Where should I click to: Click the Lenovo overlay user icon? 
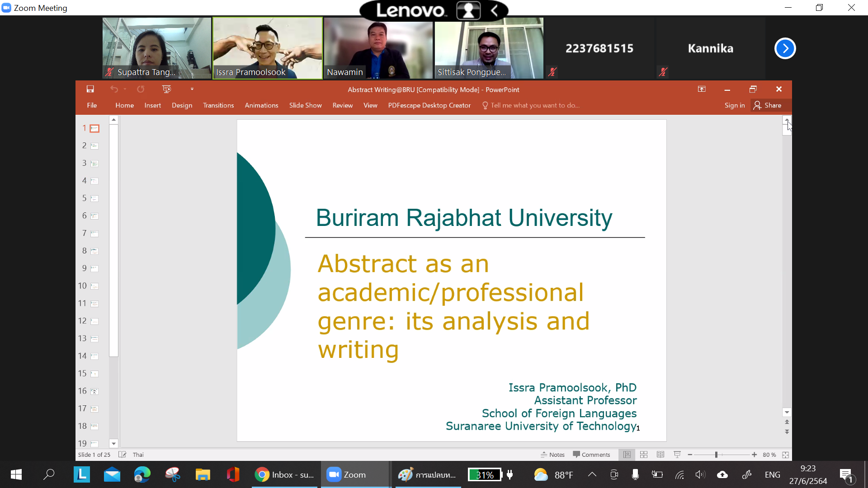coord(468,10)
